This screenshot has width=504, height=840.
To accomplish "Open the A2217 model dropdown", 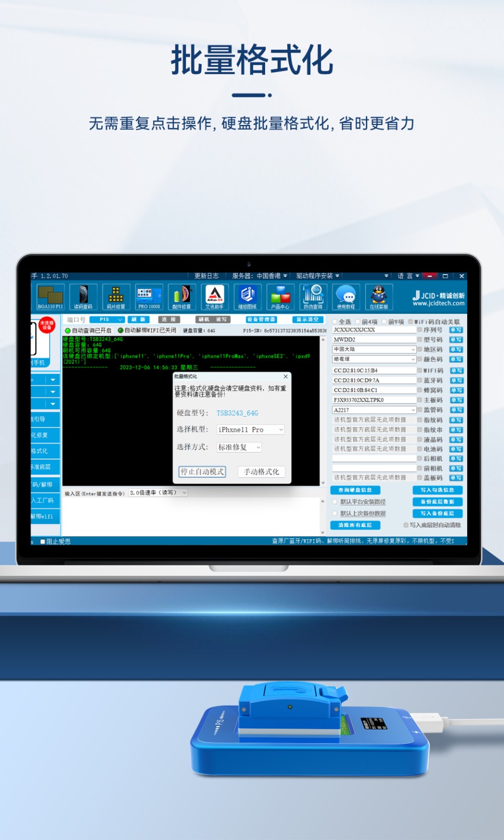I will 374,410.
